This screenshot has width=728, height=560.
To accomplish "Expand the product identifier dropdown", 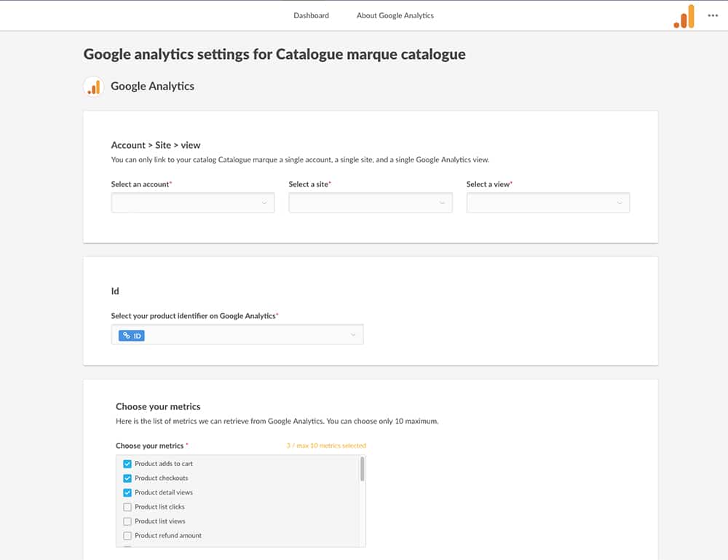I will tap(237, 335).
